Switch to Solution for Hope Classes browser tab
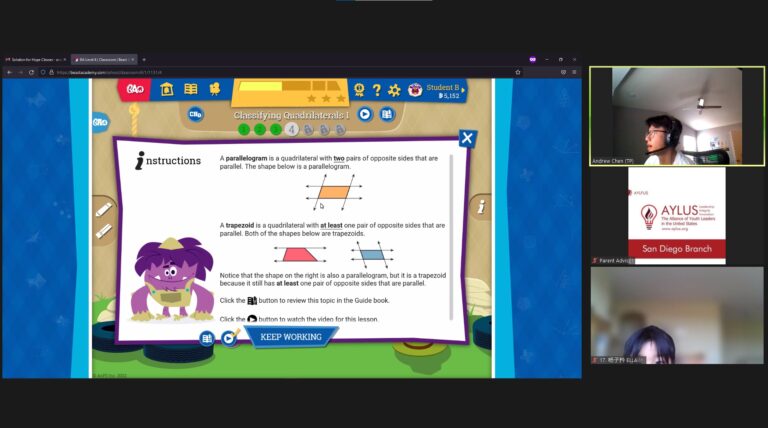Viewport: 768px width, 428px height. pyautogui.click(x=36, y=60)
